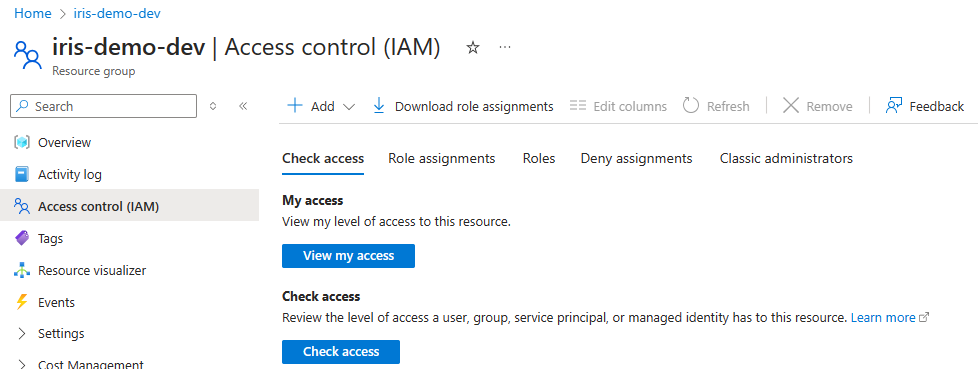Click the Events lightning bolt icon
Screen dimensions: 978x369
(22, 302)
